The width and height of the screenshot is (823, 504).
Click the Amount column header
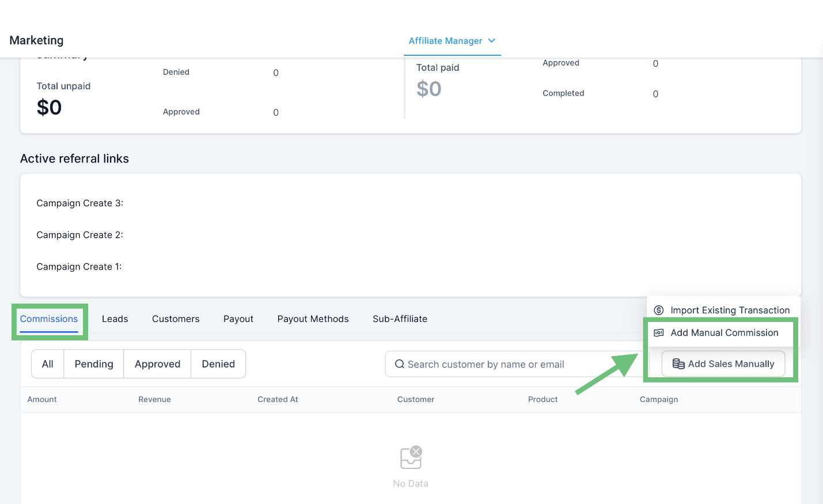pyautogui.click(x=42, y=400)
